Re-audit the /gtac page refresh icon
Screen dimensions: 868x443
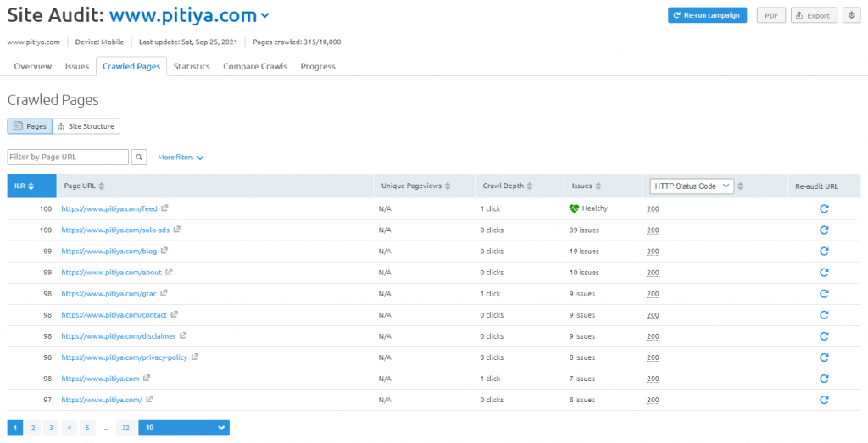coord(824,294)
